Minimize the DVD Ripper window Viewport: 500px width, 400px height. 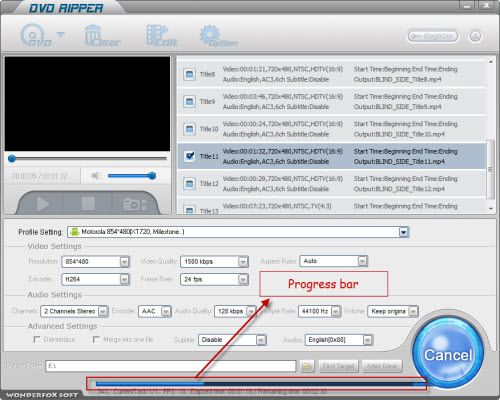[x=467, y=5]
